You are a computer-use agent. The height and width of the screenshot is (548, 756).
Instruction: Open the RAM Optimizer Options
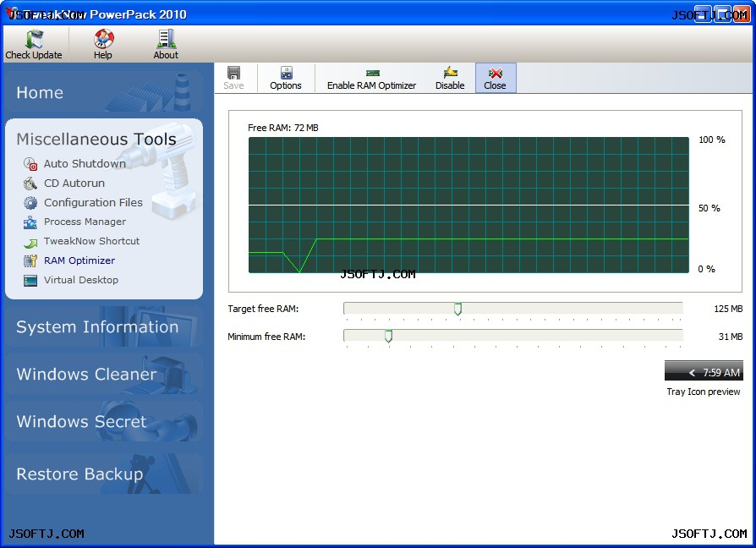pyautogui.click(x=286, y=78)
